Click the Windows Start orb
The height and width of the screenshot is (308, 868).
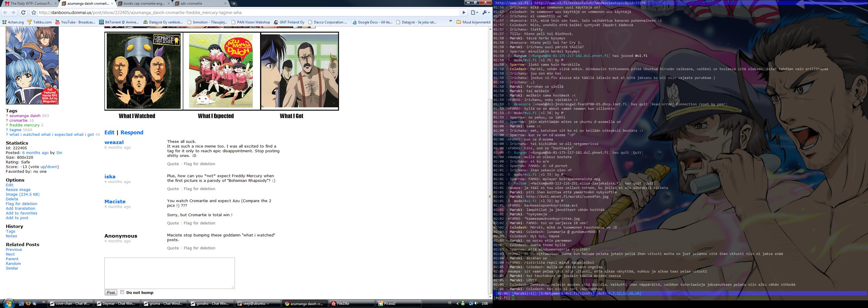coord(8,303)
